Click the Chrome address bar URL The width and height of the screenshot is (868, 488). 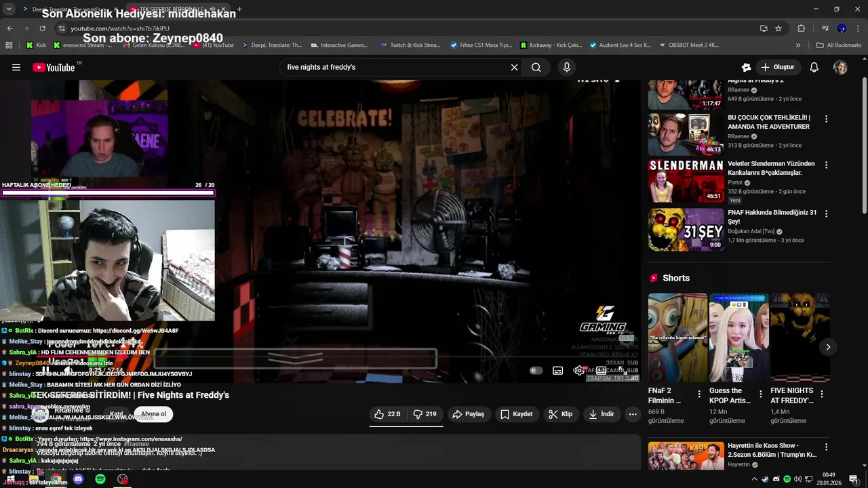pos(120,28)
